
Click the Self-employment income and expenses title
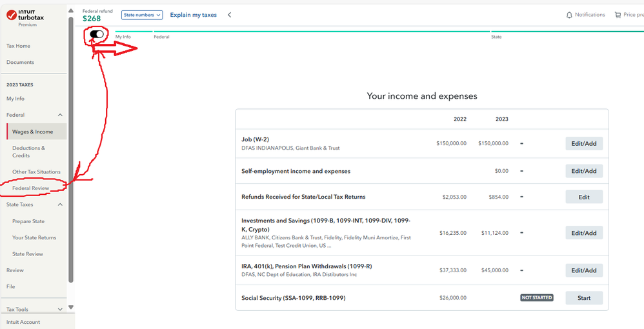pyautogui.click(x=296, y=171)
